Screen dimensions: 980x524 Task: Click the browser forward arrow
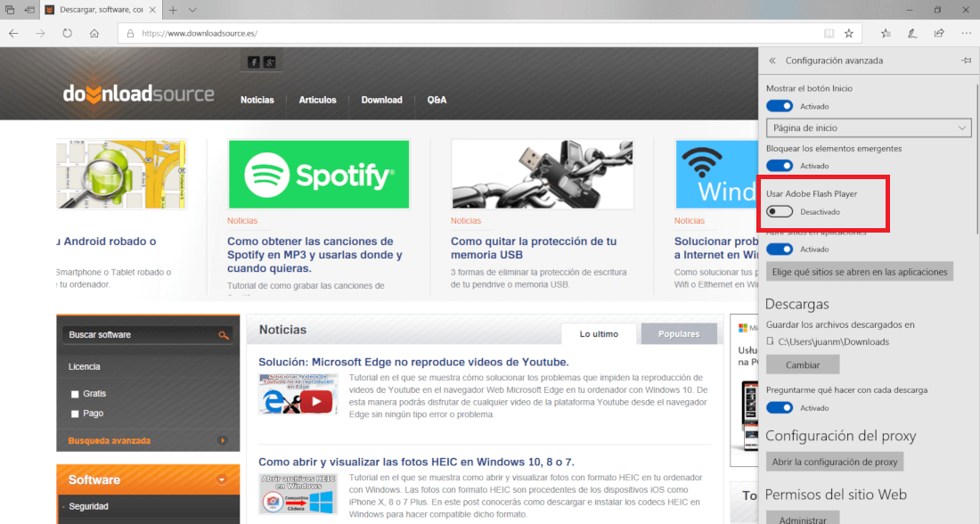click(41, 34)
